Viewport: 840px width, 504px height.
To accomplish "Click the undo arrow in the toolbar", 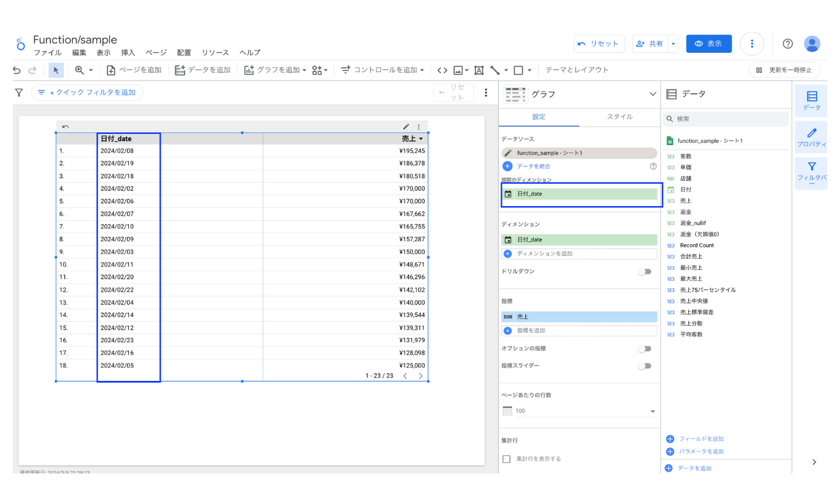I will click(x=17, y=70).
